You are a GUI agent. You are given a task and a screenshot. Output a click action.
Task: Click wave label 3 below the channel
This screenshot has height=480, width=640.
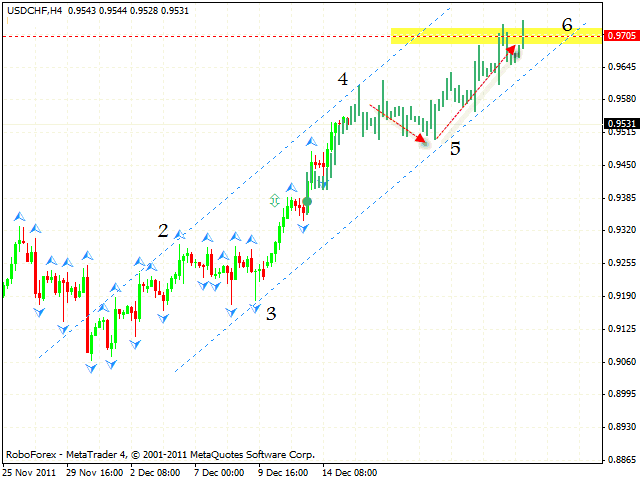(x=270, y=313)
